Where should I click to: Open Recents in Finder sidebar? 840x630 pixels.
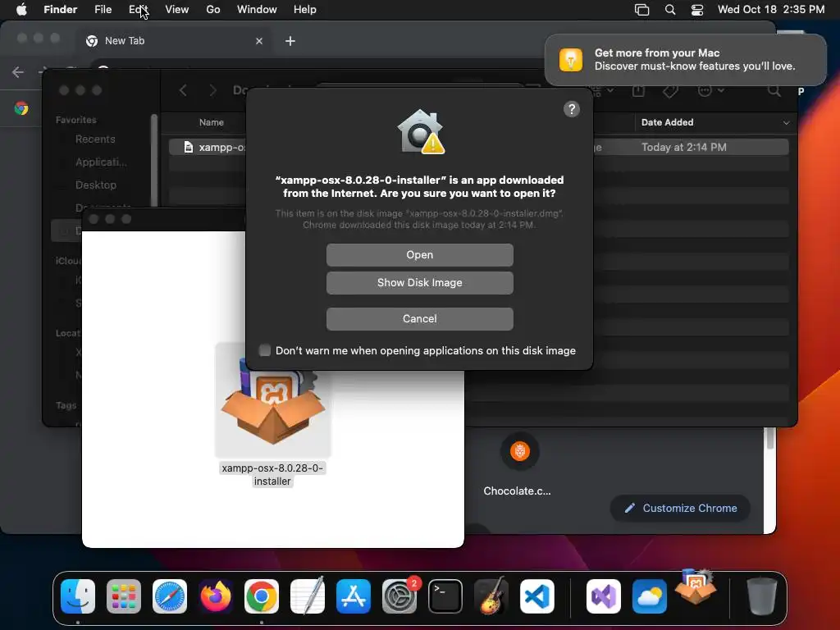(95, 139)
